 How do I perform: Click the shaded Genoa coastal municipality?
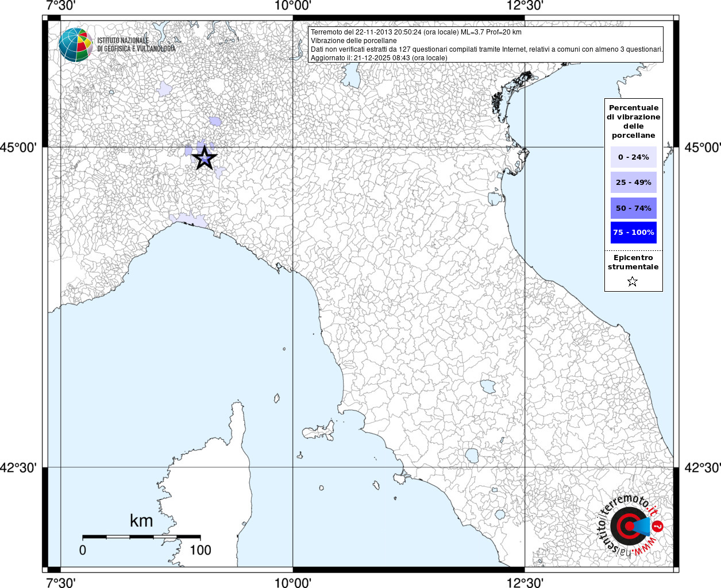pyautogui.click(x=188, y=220)
